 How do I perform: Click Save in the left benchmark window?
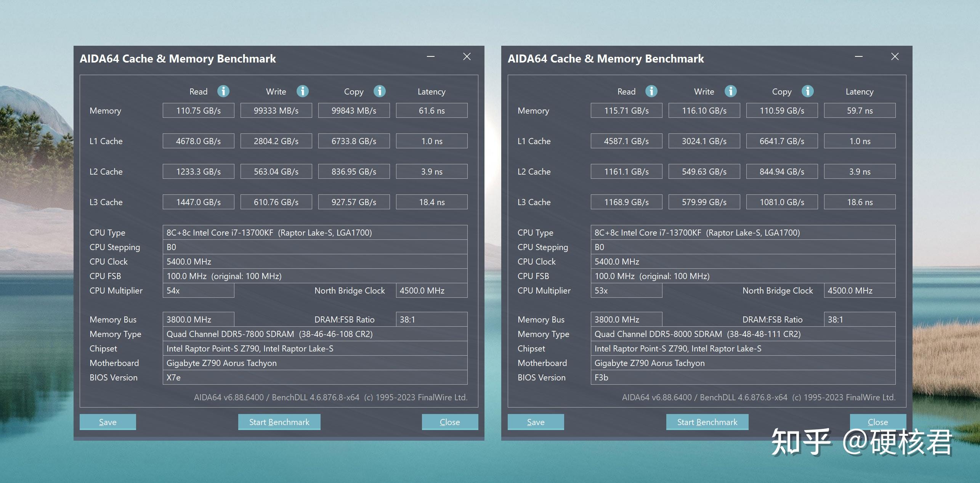tap(107, 422)
